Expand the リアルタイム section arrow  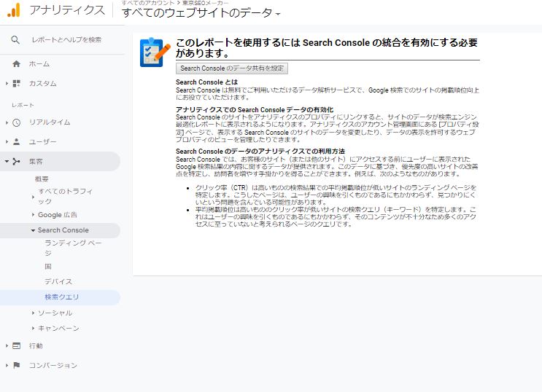pyautogui.click(x=7, y=122)
